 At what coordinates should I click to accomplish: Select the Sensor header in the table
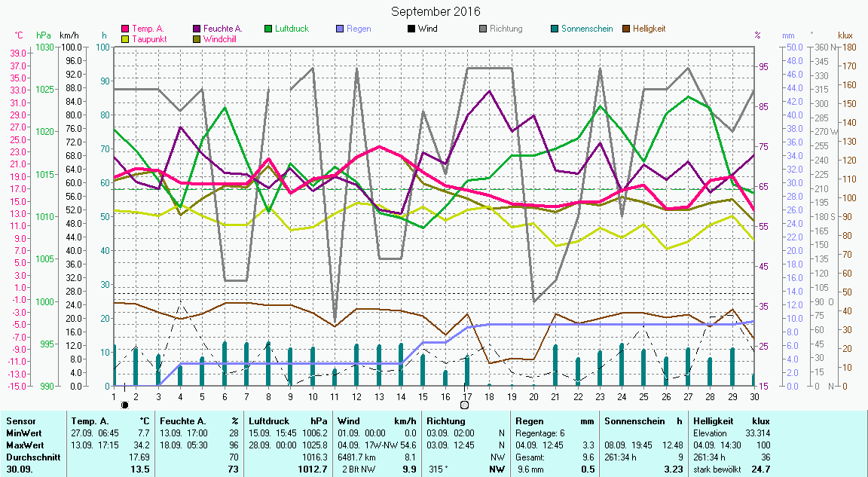tap(20, 421)
